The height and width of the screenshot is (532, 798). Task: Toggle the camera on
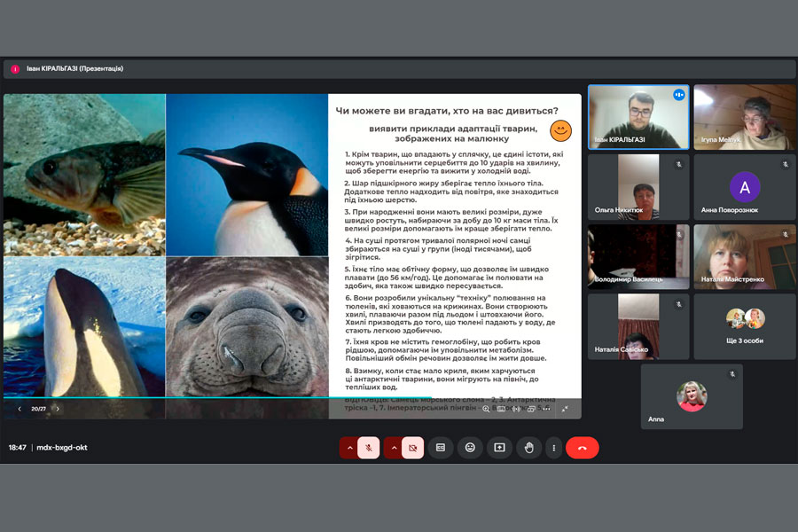coord(412,448)
